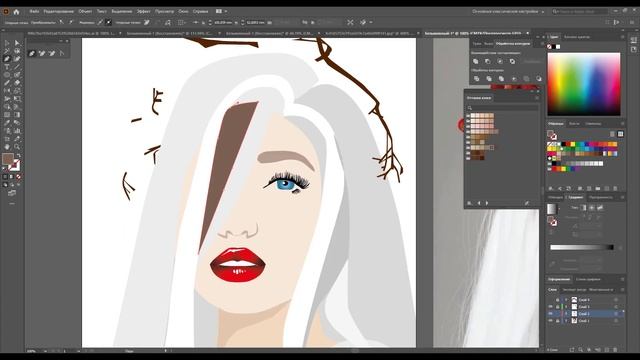This screenshot has width=640, height=360.
Task: Unlock the second layer via its lock icon
Action: tap(558, 307)
